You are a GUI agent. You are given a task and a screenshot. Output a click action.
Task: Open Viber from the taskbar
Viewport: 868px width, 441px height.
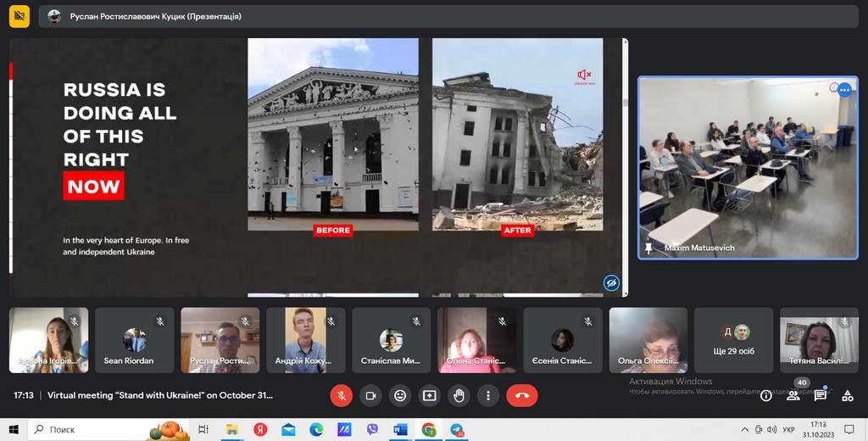pyautogui.click(x=372, y=430)
